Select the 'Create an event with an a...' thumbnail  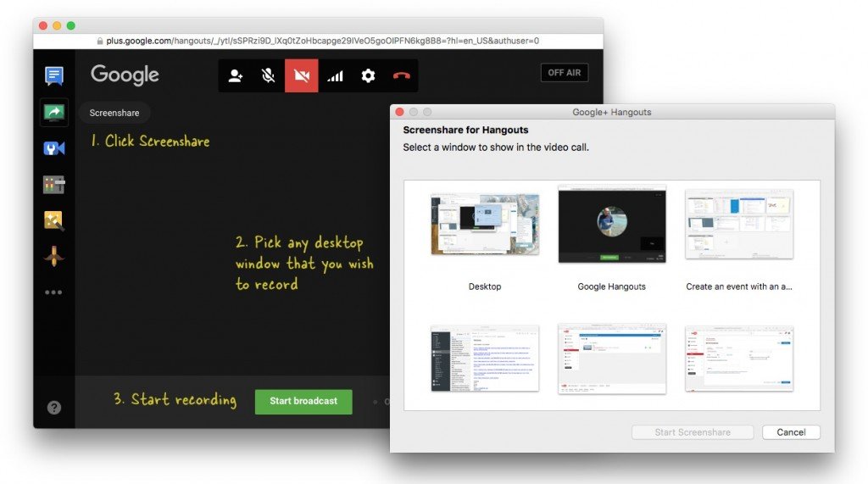point(739,224)
